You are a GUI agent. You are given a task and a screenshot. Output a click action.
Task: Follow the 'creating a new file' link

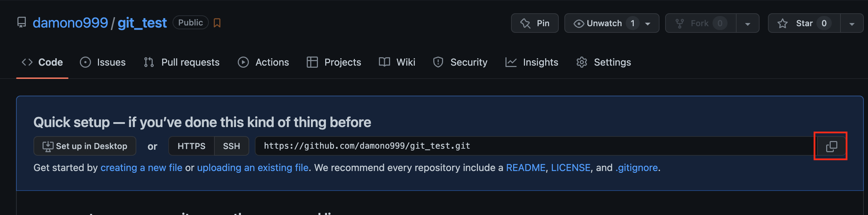(x=141, y=168)
